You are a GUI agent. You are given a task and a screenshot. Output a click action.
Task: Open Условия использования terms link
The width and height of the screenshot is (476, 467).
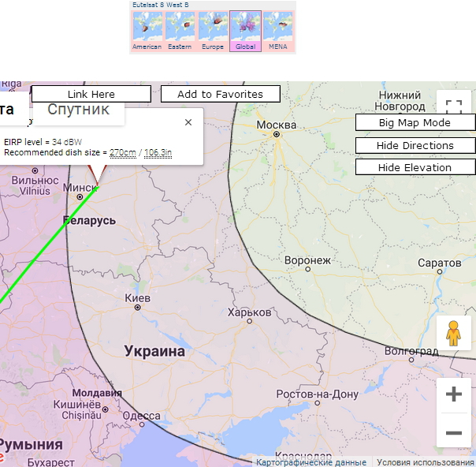click(x=426, y=462)
